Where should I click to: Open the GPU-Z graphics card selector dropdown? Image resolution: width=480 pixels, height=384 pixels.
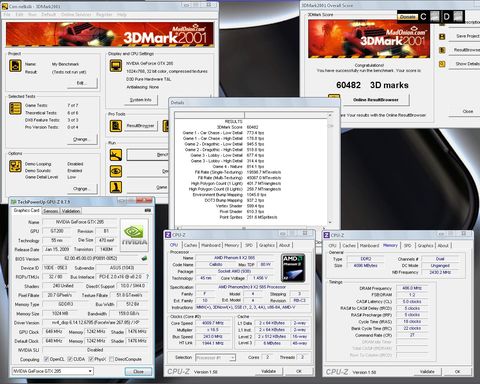53,371
